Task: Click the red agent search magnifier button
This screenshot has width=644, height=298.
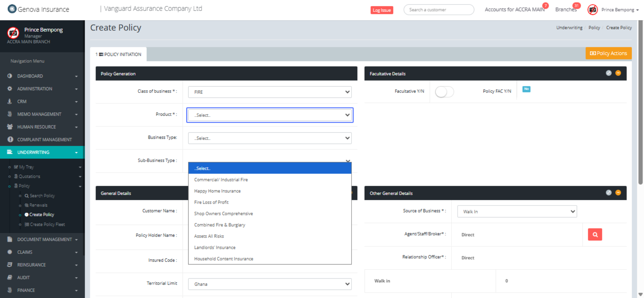Action: pos(594,234)
